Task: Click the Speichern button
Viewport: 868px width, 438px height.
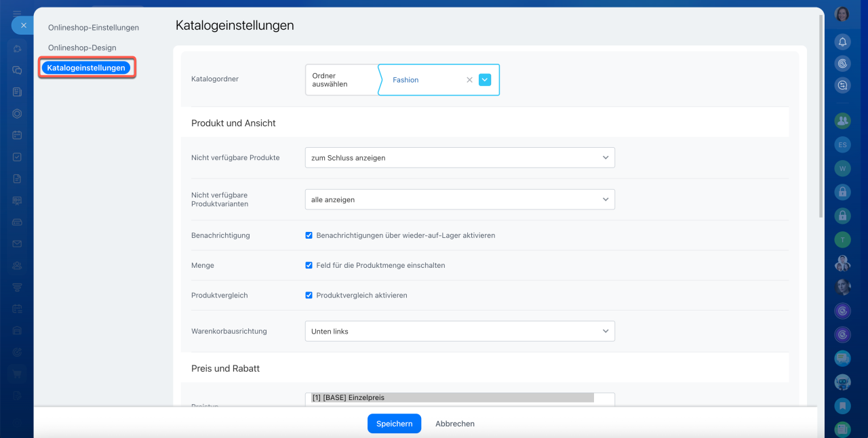Action: click(394, 424)
